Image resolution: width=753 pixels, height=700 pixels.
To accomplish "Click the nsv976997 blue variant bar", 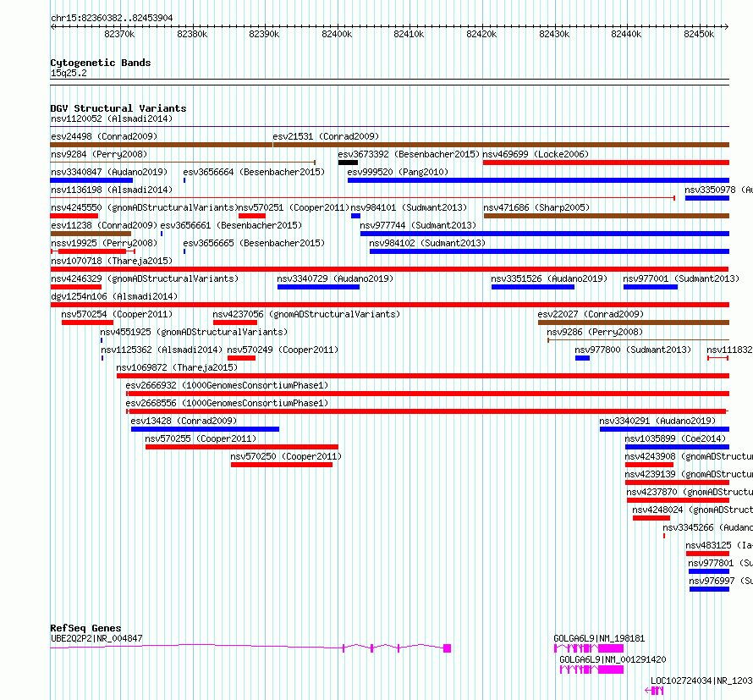I will tap(709, 589).
